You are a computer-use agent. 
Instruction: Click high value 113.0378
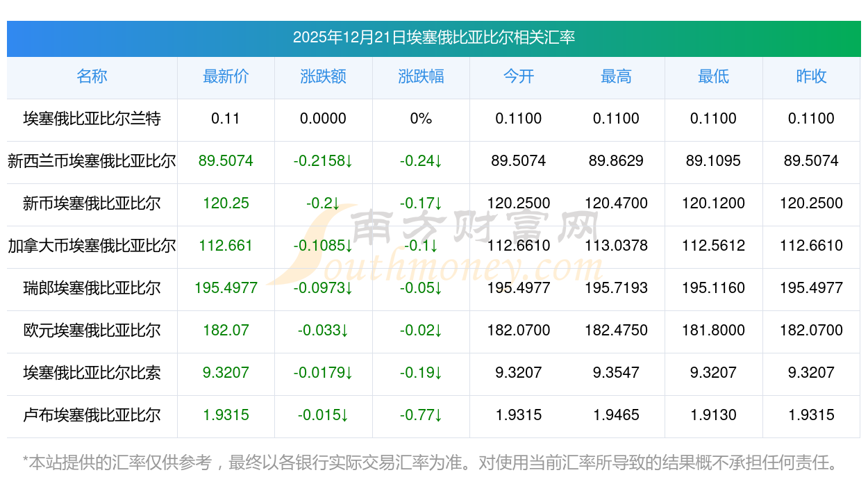[x=616, y=246]
